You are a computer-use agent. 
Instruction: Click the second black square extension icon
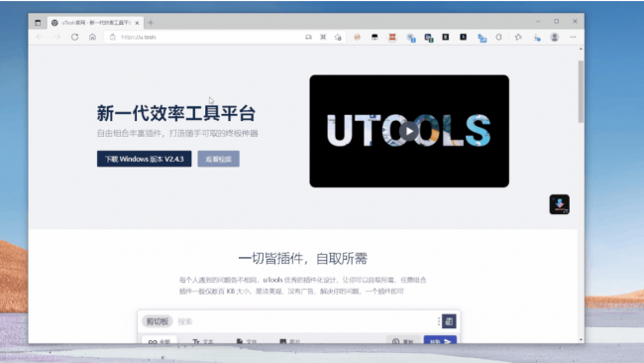[464, 37]
